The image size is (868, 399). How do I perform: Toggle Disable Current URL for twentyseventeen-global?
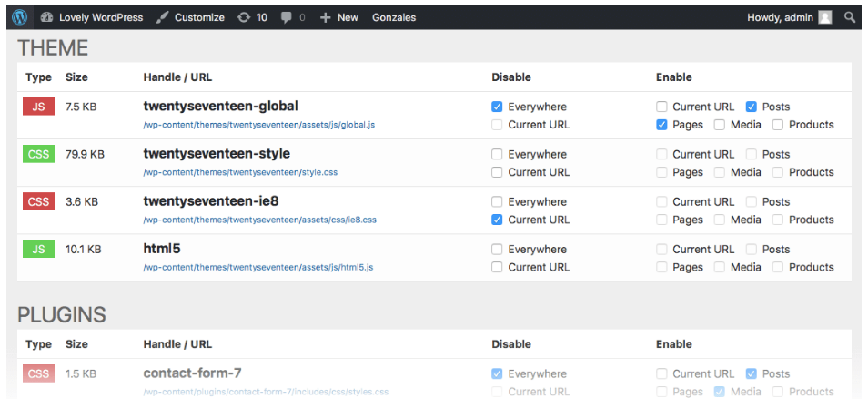[497, 125]
